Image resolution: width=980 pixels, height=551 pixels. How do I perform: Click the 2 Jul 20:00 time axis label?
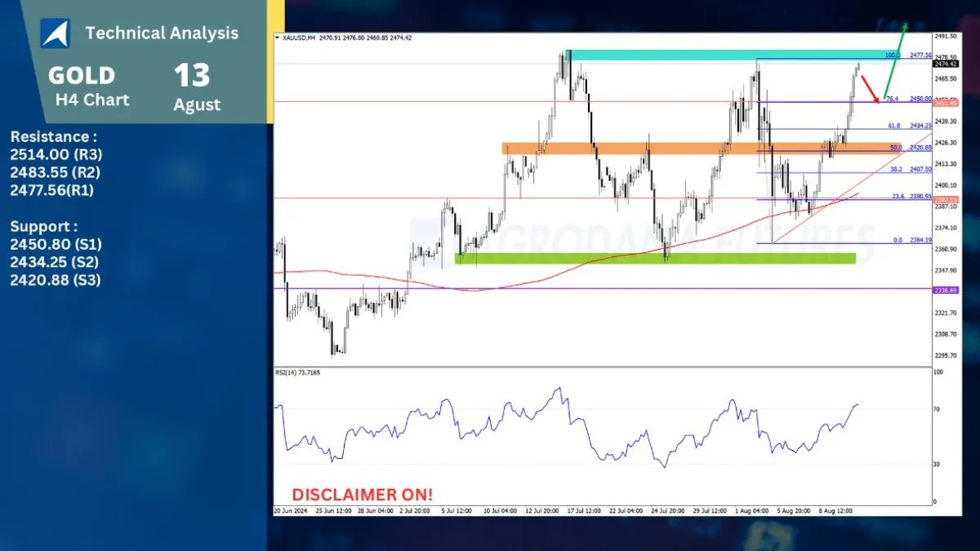point(413,511)
